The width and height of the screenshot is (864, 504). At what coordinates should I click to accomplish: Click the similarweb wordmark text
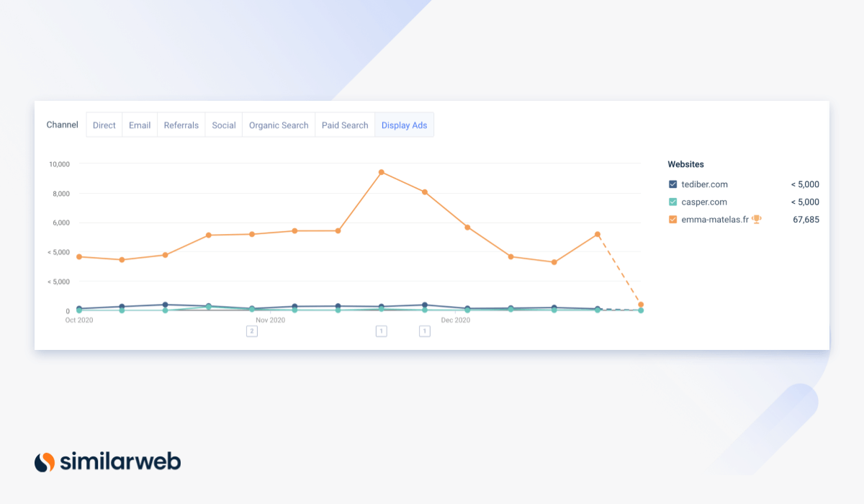click(x=120, y=462)
